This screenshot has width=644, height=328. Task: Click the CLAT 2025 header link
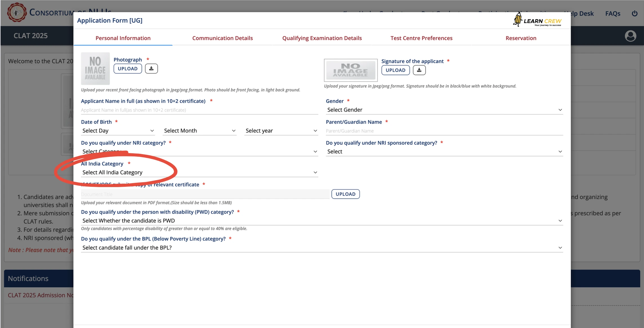point(31,36)
